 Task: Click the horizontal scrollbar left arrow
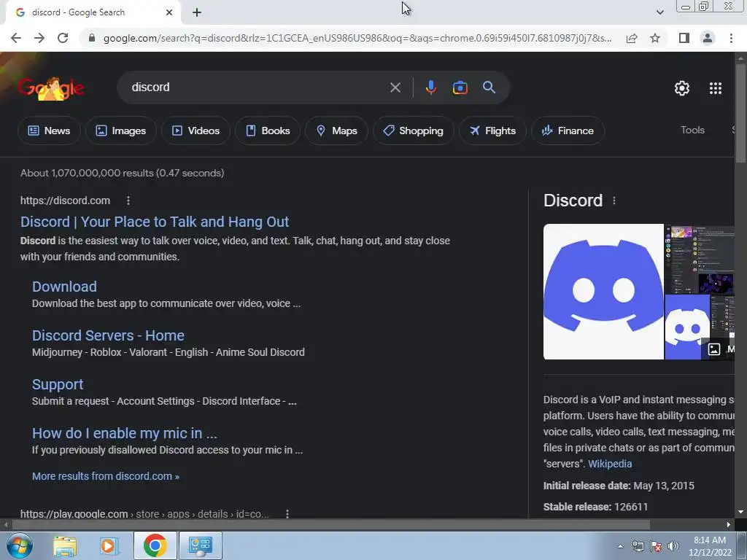[x=5, y=525]
